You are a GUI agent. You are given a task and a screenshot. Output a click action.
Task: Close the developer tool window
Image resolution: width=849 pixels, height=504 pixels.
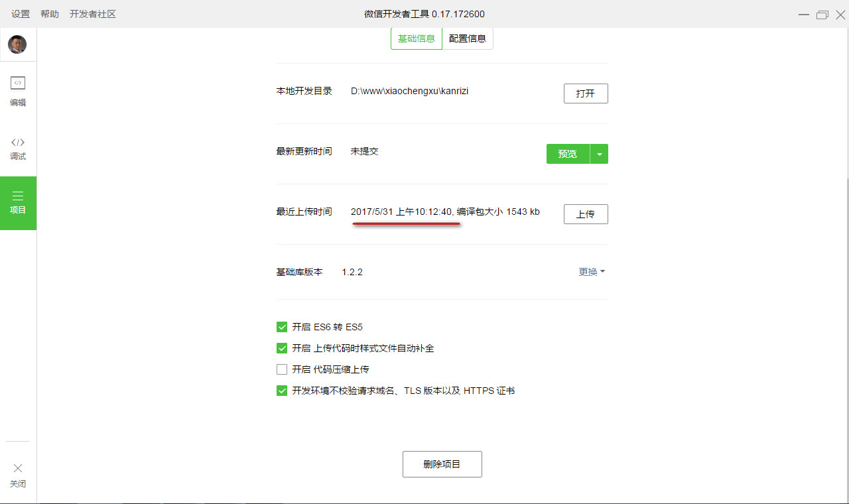(x=840, y=15)
